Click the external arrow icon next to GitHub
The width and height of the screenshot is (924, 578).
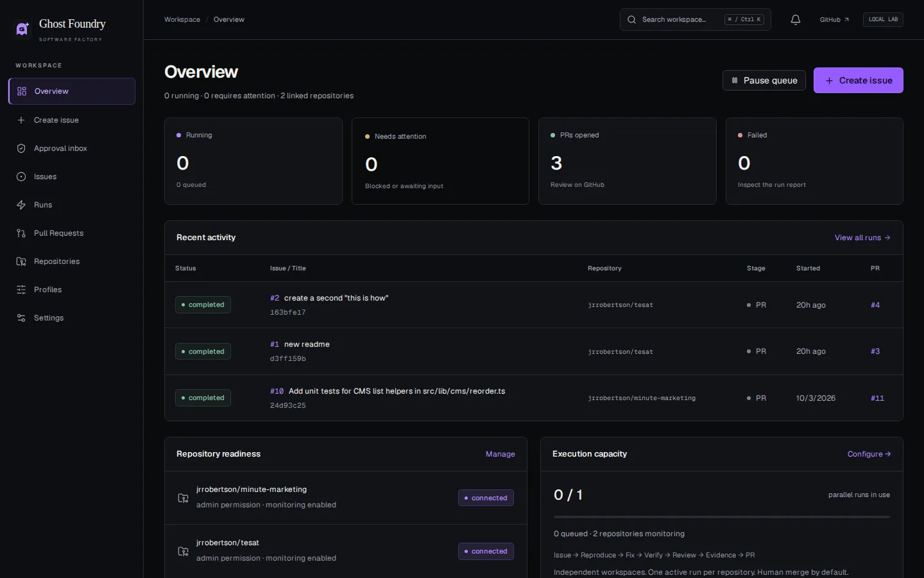(846, 20)
